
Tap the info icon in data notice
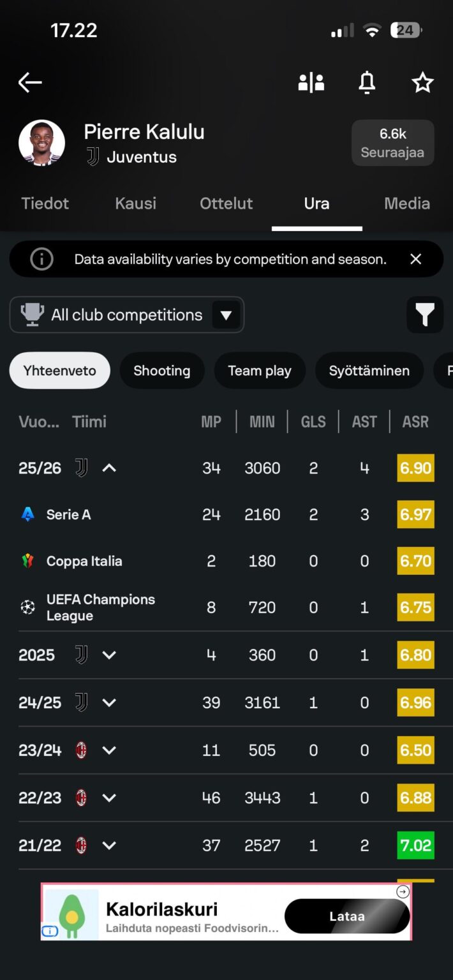(x=42, y=259)
